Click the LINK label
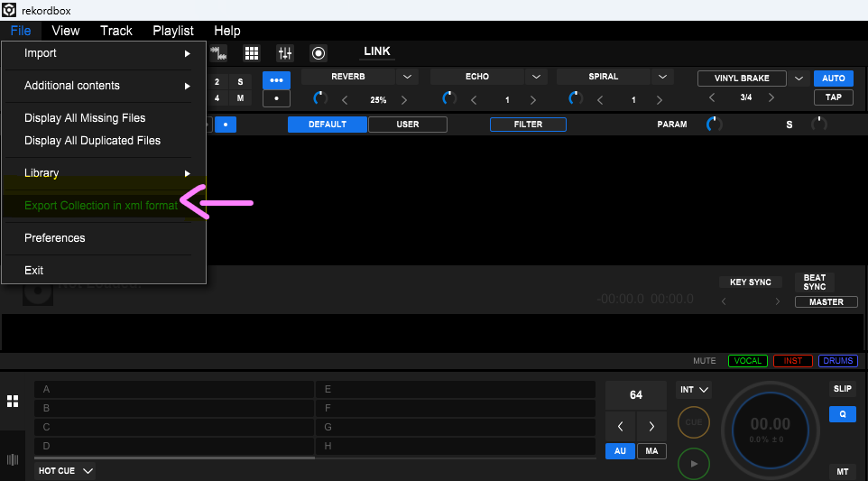Viewport: 868px width, 481px height. [377, 51]
